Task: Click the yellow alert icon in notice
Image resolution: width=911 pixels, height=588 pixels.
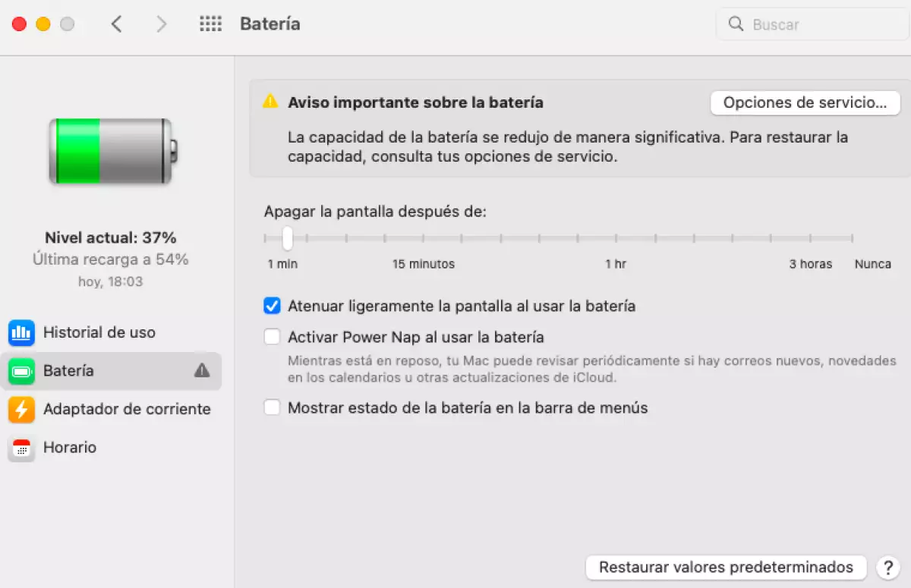Action: 270,102
